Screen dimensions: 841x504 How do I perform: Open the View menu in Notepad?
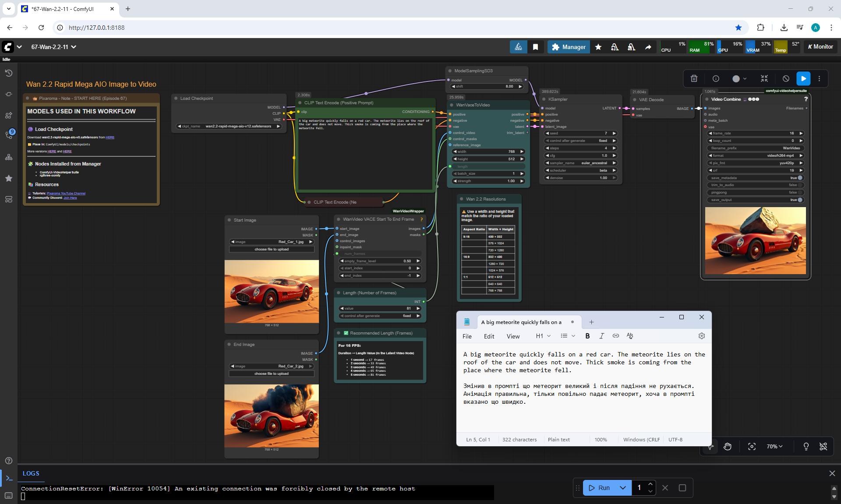(513, 336)
